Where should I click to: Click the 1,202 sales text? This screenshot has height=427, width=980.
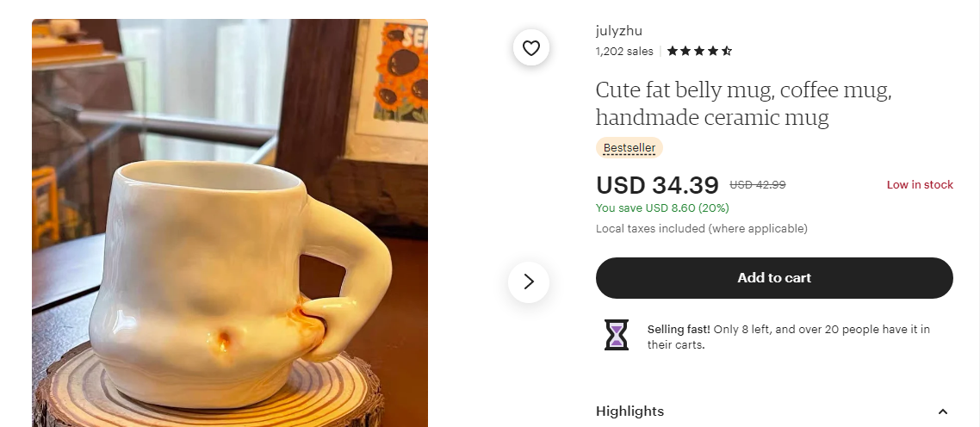pyautogui.click(x=624, y=51)
